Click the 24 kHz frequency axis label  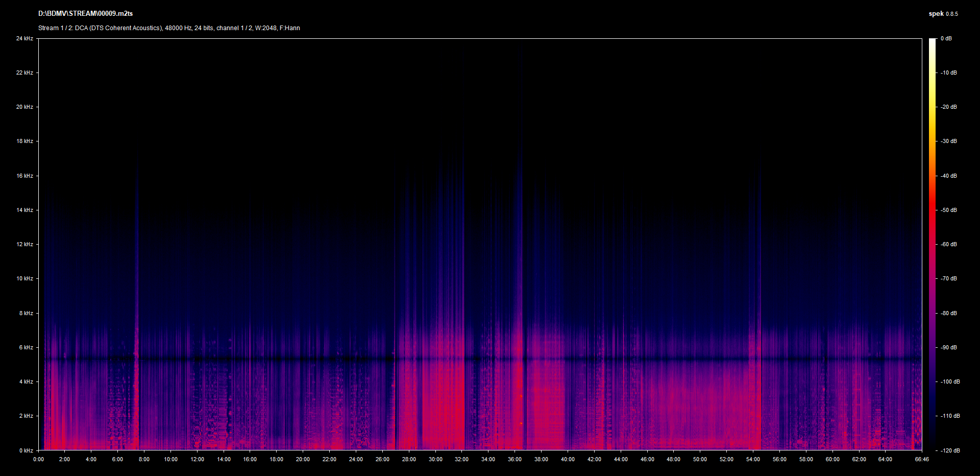pos(24,38)
